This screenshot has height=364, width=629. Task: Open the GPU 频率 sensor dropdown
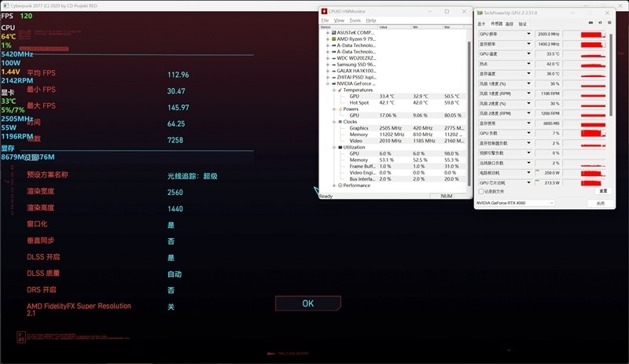point(528,34)
